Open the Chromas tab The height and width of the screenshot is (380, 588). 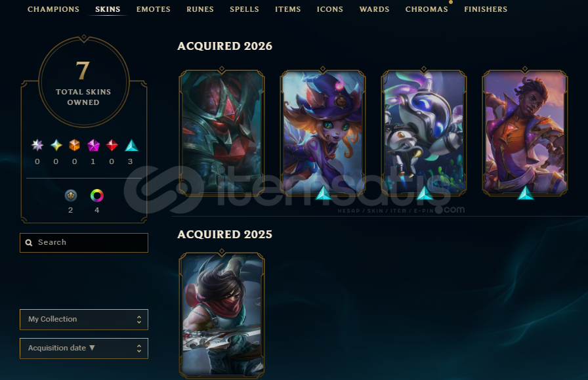[427, 9]
